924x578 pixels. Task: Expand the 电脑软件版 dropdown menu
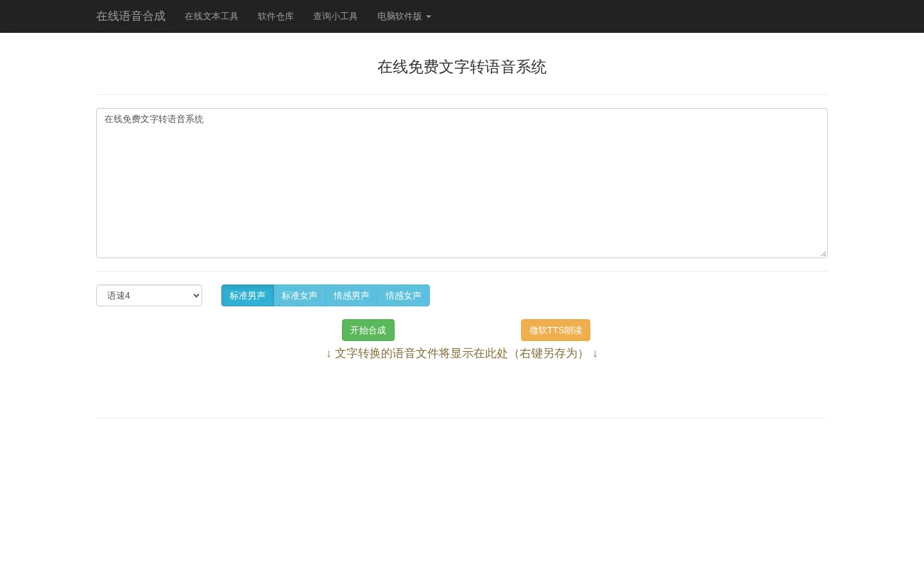pyautogui.click(x=404, y=16)
